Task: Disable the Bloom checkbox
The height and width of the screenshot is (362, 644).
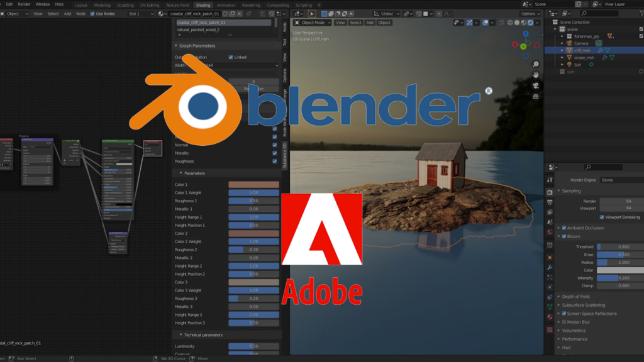Action: point(564,236)
